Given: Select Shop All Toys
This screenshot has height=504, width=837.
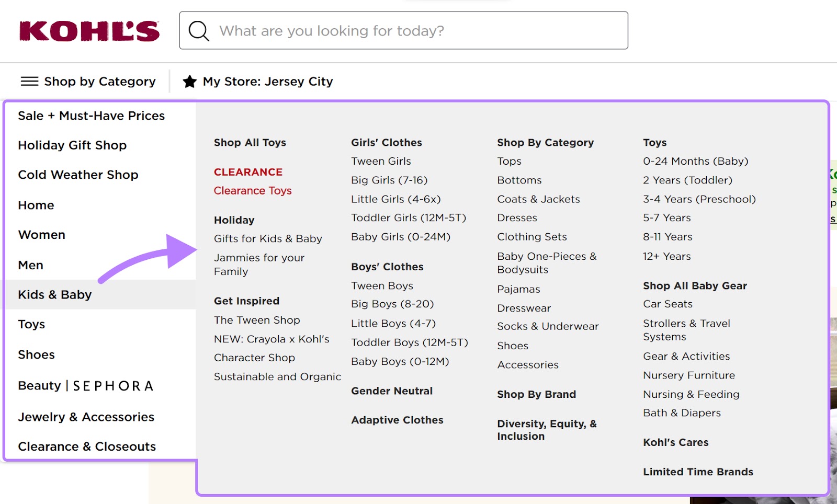Looking at the screenshot, I should [x=250, y=142].
